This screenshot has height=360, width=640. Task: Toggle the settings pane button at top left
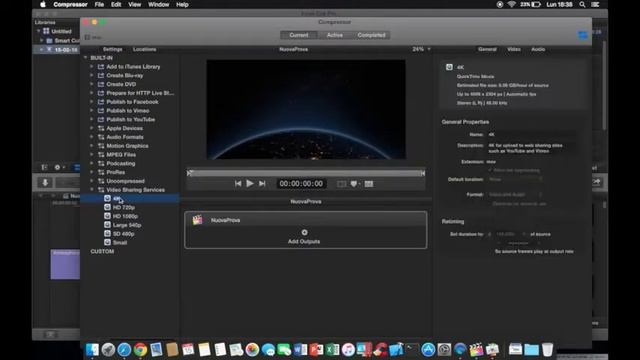[87, 37]
